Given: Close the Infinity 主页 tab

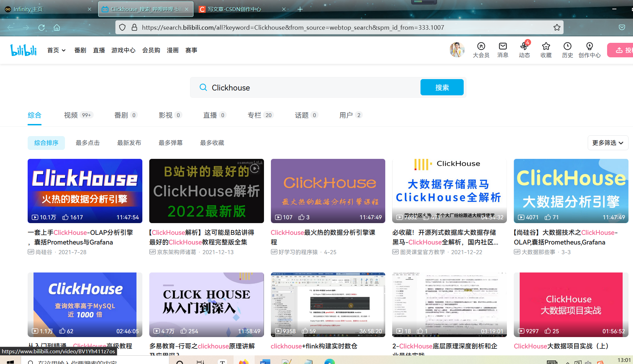Looking at the screenshot, I should [89, 9].
